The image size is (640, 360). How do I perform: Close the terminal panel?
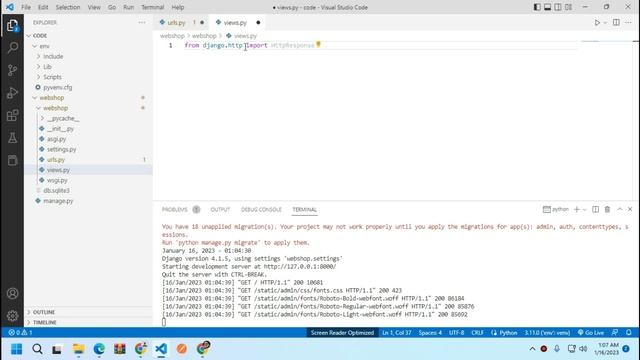(630, 209)
